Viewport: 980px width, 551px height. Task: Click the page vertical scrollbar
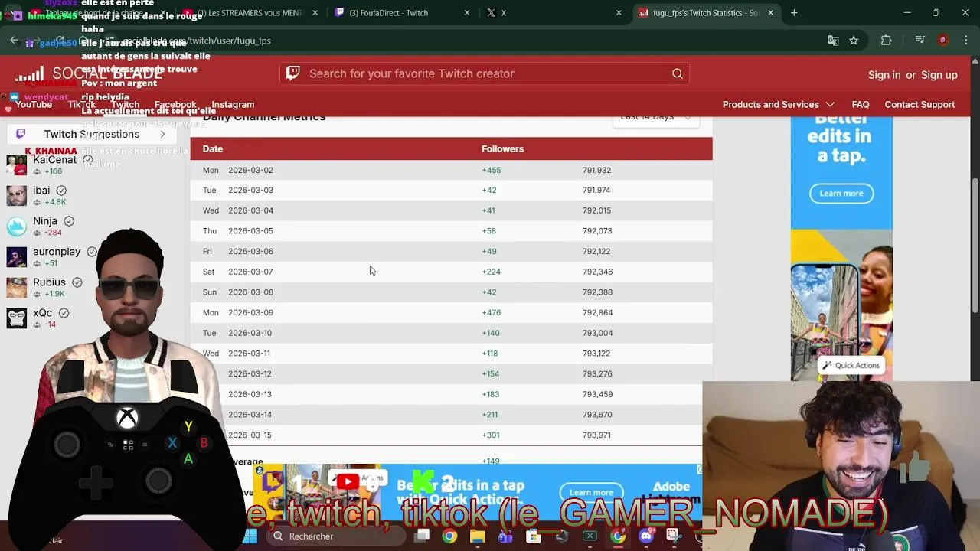(x=975, y=245)
